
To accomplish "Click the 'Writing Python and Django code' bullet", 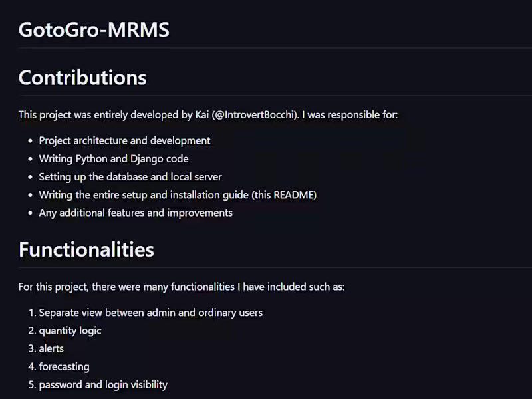I will tap(114, 159).
